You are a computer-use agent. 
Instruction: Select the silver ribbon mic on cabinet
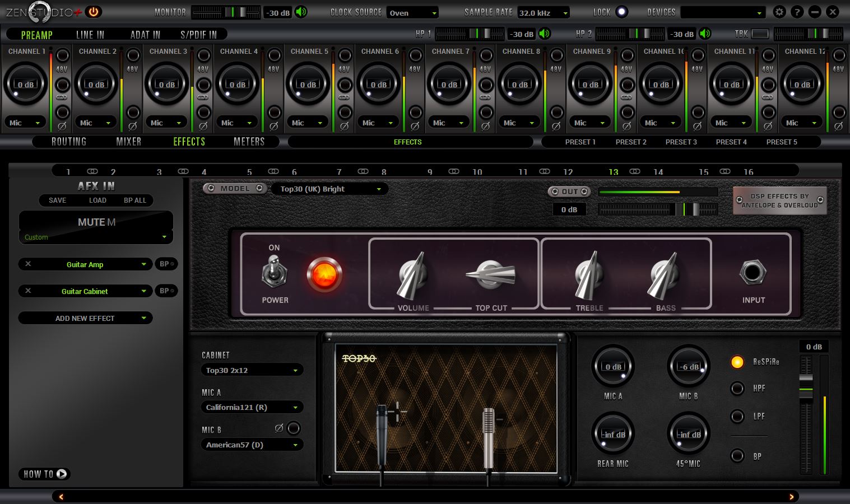(489, 438)
